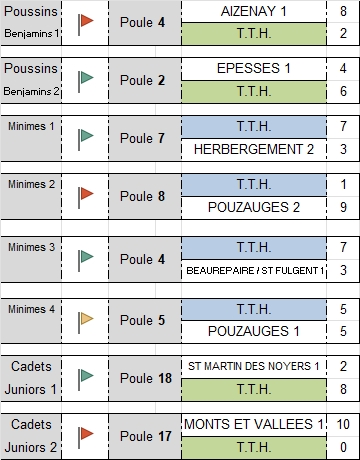Select the ST MARTIN DES NOYERS 1 cell
Image resolution: width=360 pixels, height=460 pixels.
254,367
